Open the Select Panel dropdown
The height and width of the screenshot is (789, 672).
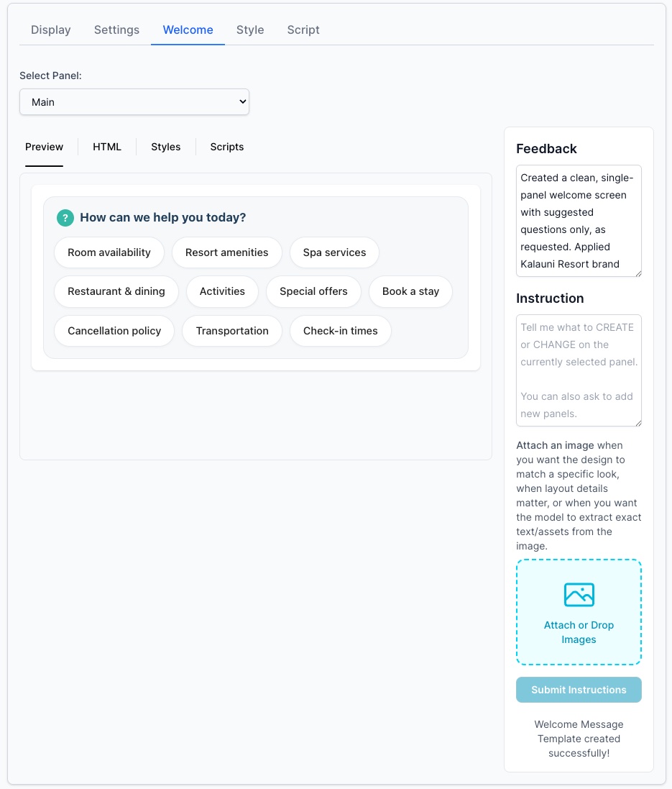(x=134, y=101)
